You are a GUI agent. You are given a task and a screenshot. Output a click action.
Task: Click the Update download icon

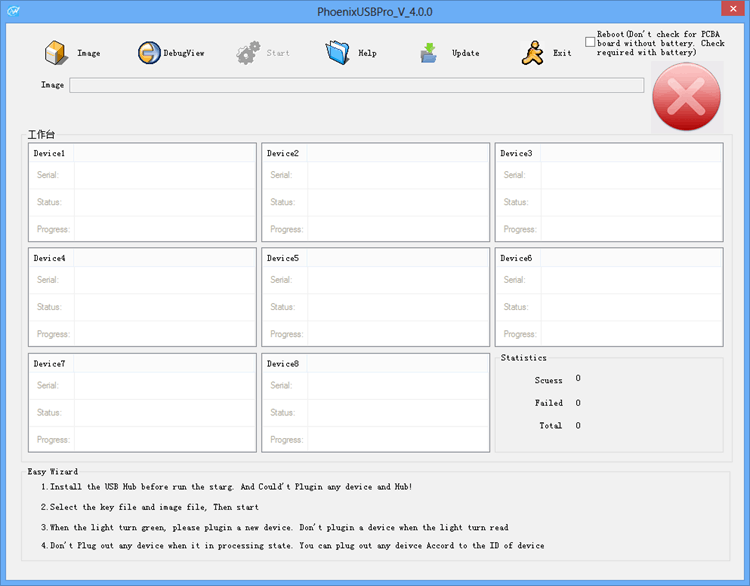point(429,53)
